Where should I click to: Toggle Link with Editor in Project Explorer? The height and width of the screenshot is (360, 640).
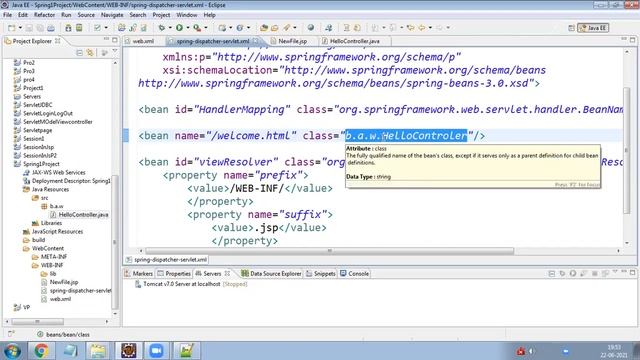point(90,53)
